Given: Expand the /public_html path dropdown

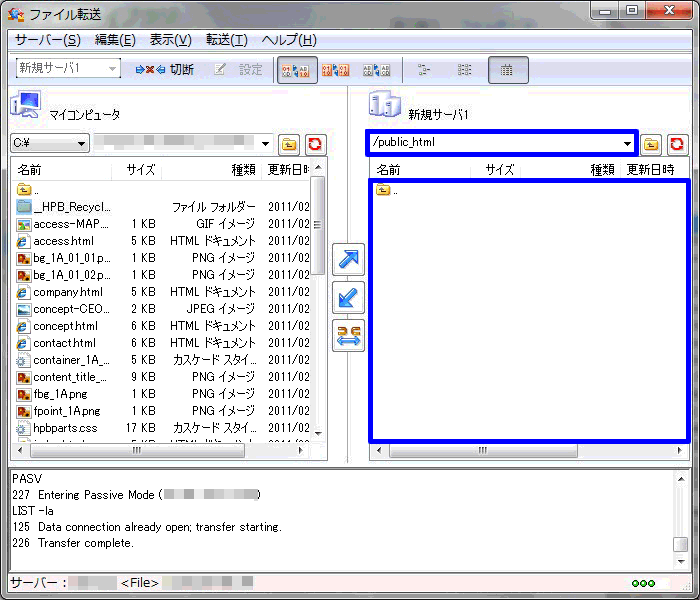Looking at the screenshot, I should coord(627,143).
